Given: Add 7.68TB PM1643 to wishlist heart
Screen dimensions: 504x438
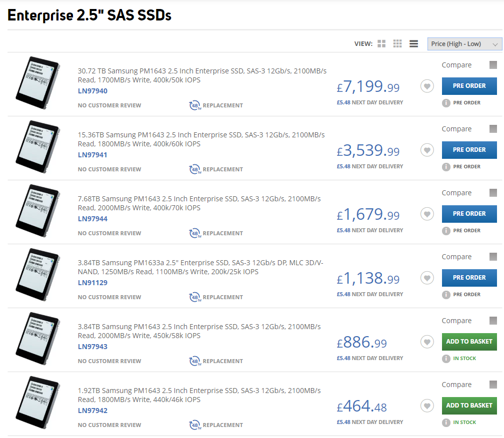Looking at the screenshot, I should [x=427, y=214].
